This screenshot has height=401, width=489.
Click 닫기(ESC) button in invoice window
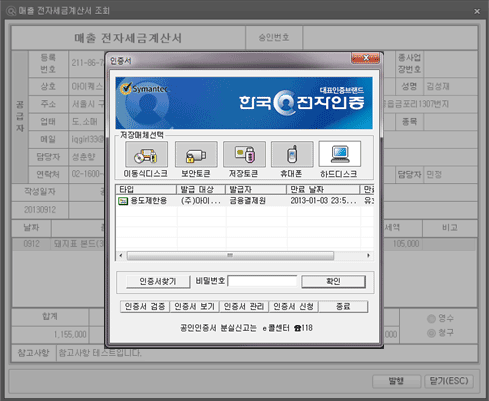[449, 381]
